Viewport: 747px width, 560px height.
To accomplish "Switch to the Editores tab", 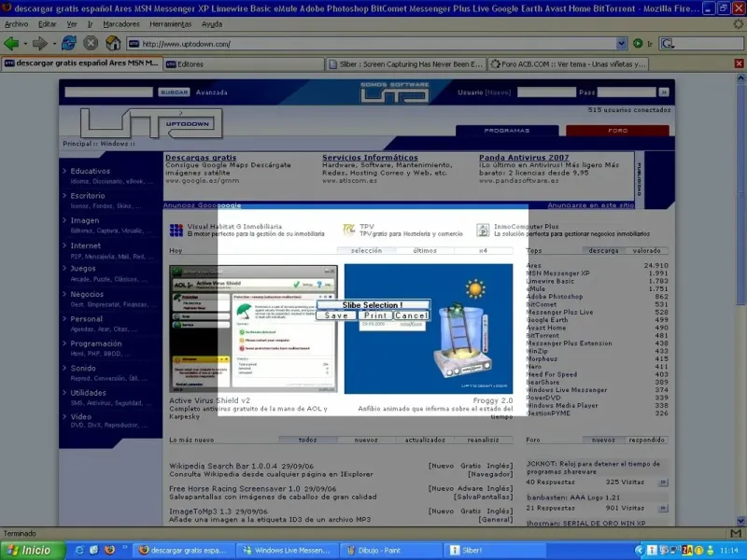I will pos(244,63).
